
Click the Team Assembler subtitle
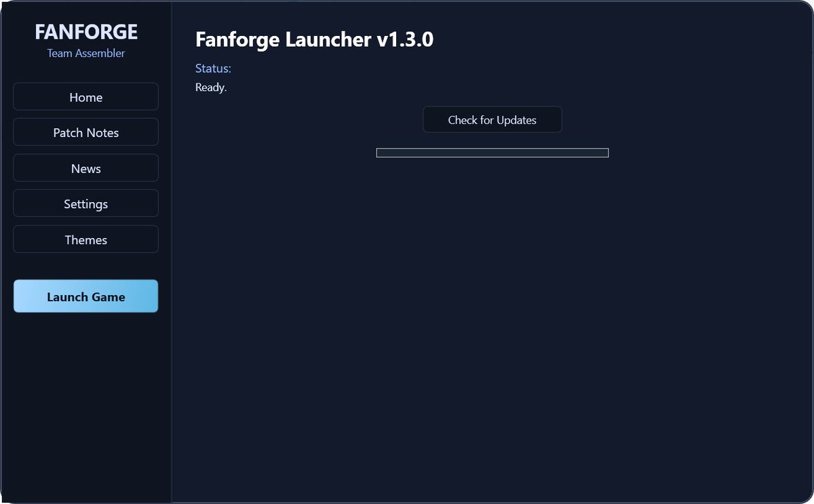(86, 53)
